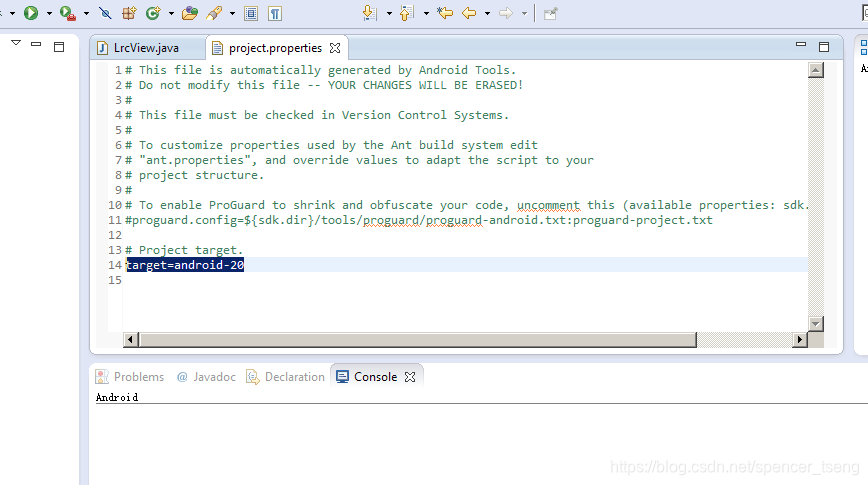Open External Tools dropdown arrow
Image resolution: width=868 pixels, height=485 pixels.
coord(86,13)
